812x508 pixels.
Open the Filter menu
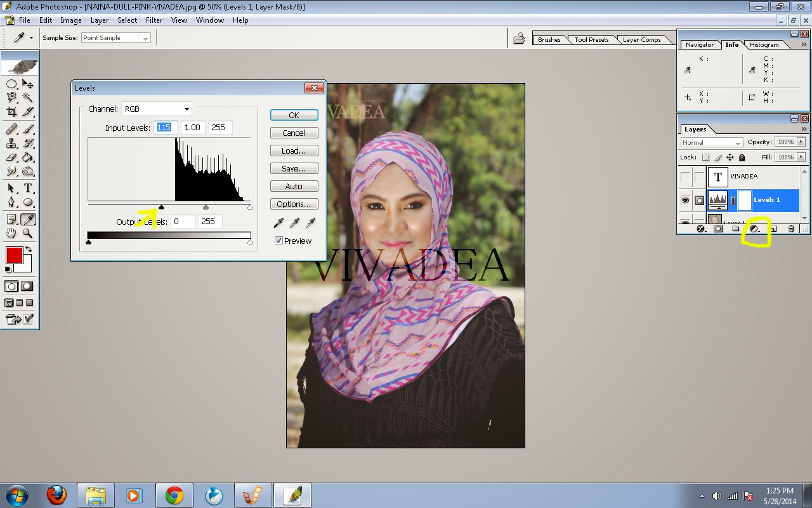point(154,20)
